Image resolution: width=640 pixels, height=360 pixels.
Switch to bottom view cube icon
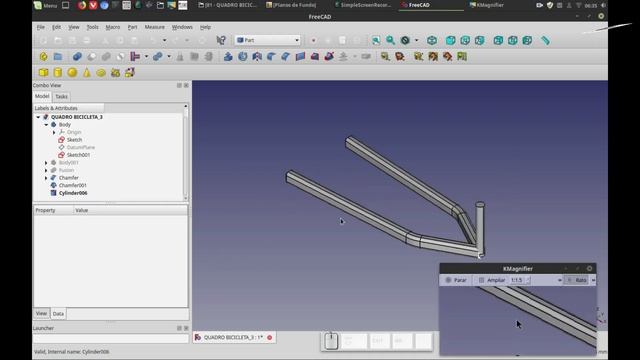(513, 40)
